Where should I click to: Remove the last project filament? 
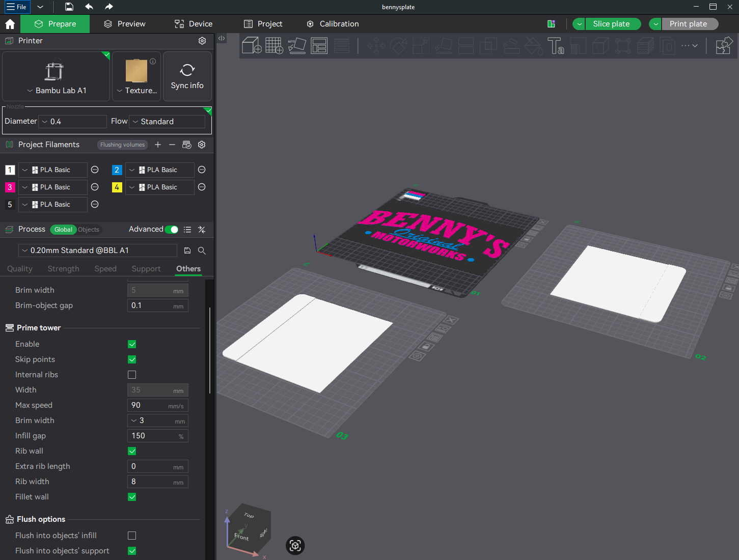point(172,145)
